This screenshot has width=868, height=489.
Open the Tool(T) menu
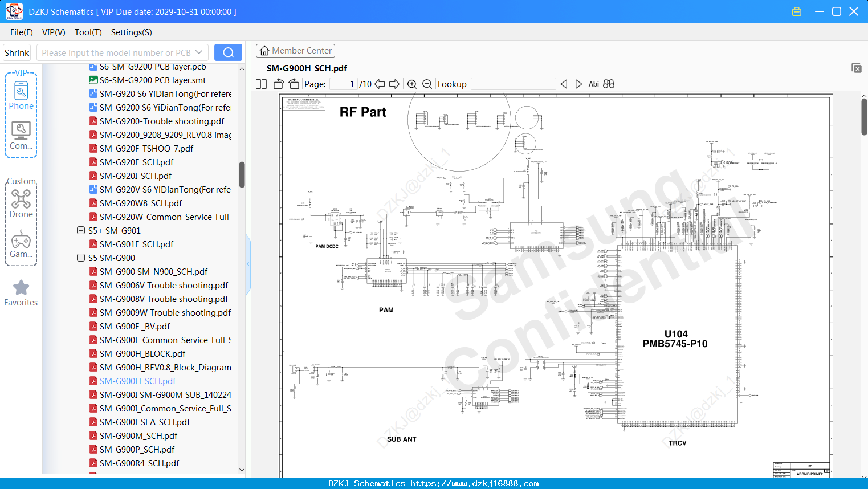(x=88, y=32)
